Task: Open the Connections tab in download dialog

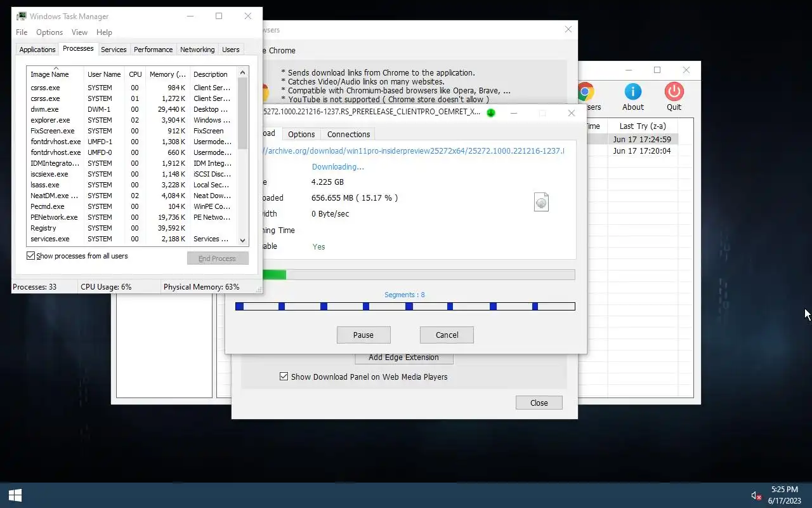Action: (x=348, y=134)
